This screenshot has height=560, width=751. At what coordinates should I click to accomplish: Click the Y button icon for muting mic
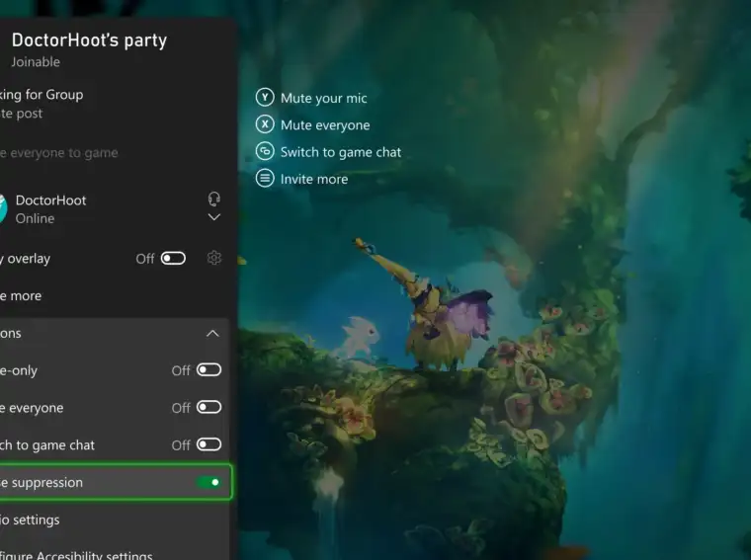pyautogui.click(x=265, y=97)
